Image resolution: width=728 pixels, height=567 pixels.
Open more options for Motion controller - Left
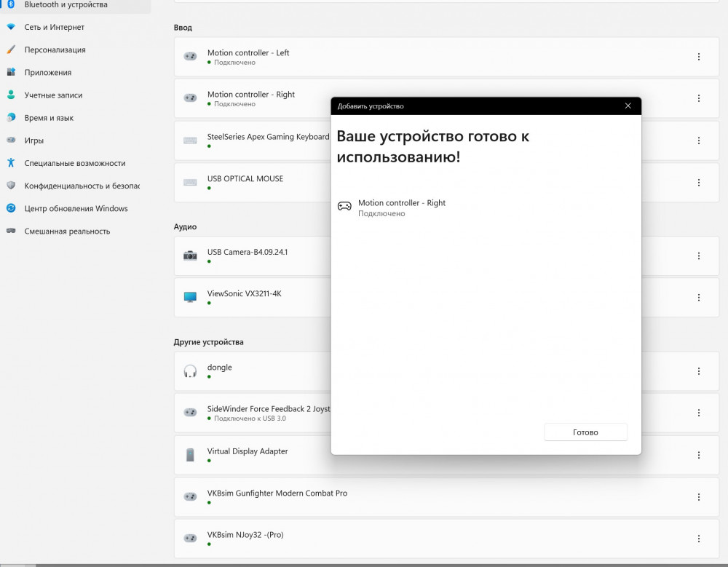pyautogui.click(x=698, y=57)
